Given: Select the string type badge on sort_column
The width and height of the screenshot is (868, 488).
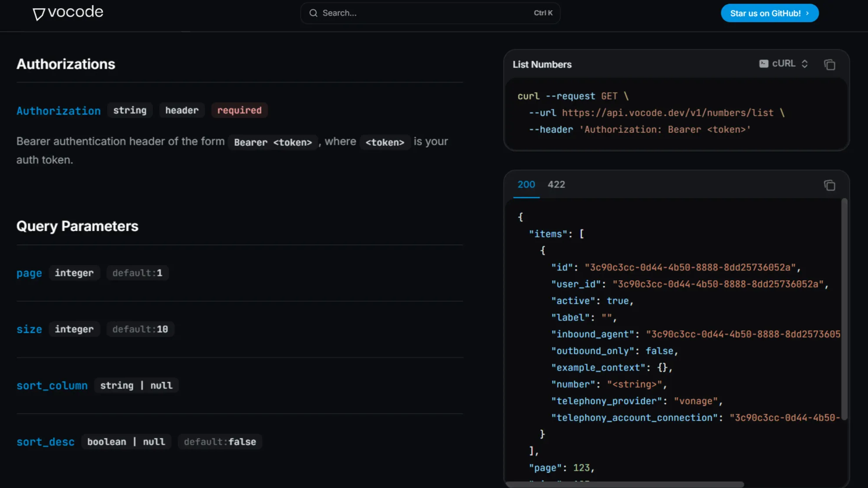Looking at the screenshot, I should coord(136,385).
